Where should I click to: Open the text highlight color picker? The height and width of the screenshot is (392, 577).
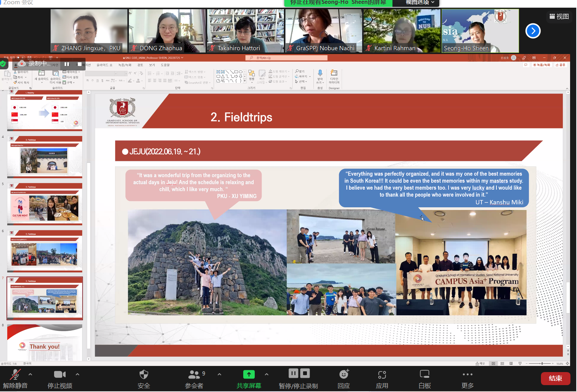click(x=131, y=80)
